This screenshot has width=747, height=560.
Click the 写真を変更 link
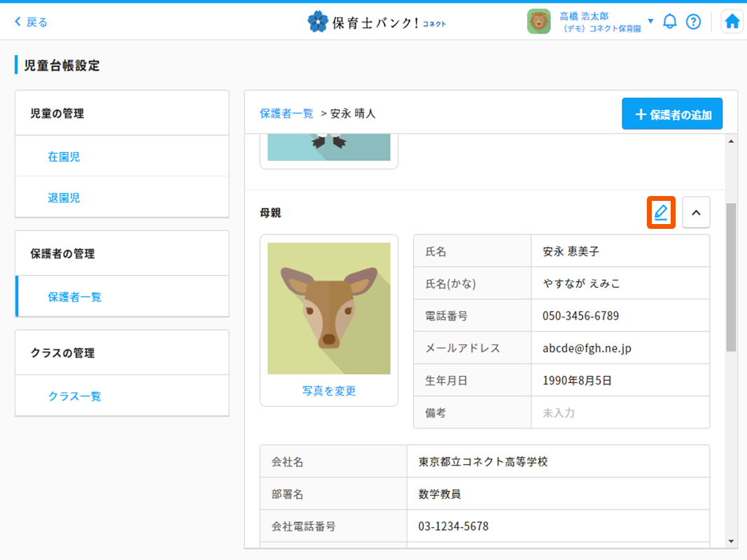[329, 391]
